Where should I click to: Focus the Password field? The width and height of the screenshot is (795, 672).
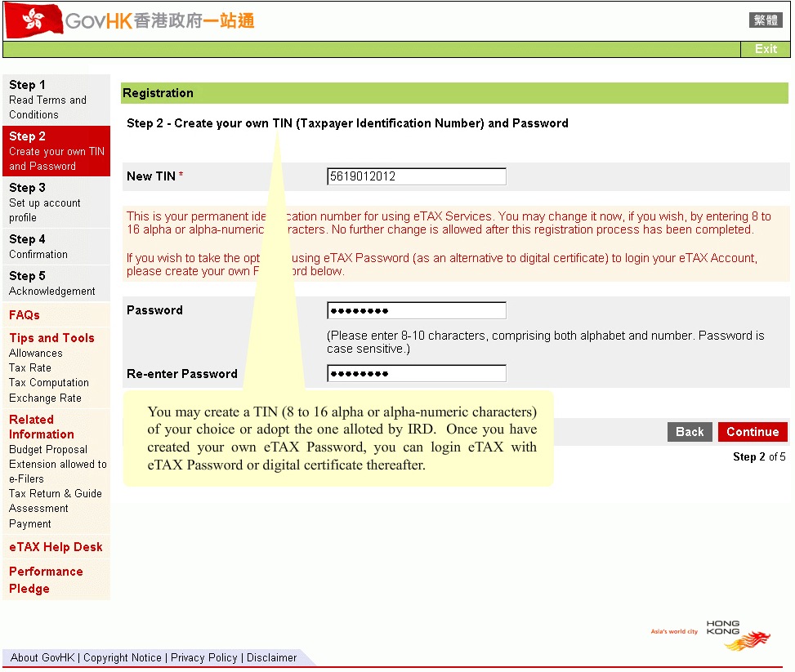coord(416,310)
